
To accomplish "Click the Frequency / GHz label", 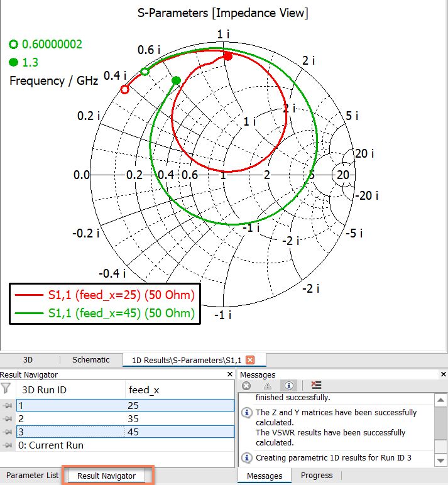I will pyautogui.click(x=54, y=81).
